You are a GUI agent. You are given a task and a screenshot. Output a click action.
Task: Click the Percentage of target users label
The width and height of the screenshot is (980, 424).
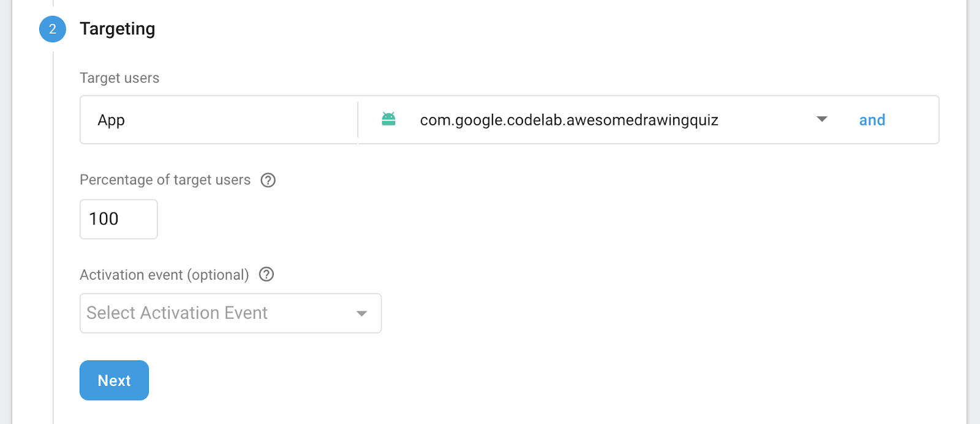coord(165,180)
